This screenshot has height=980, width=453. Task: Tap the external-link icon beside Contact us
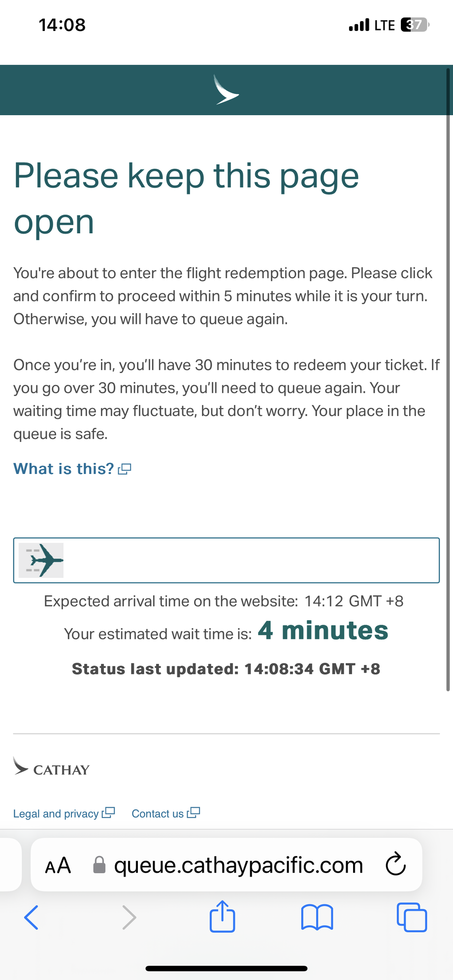click(x=194, y=813)
